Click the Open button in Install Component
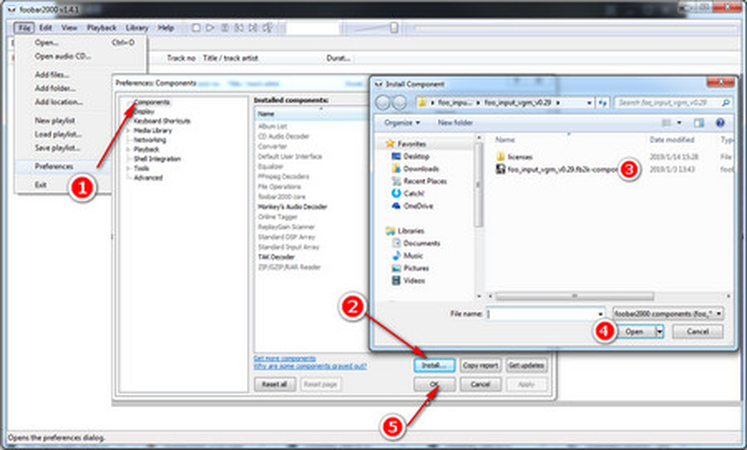The height and width of the screenshot is (450, 747). [x=635, y=331]
